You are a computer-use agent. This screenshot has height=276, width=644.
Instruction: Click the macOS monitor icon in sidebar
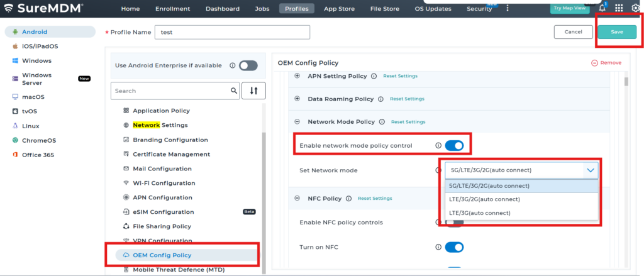click(x=15, y=97)
